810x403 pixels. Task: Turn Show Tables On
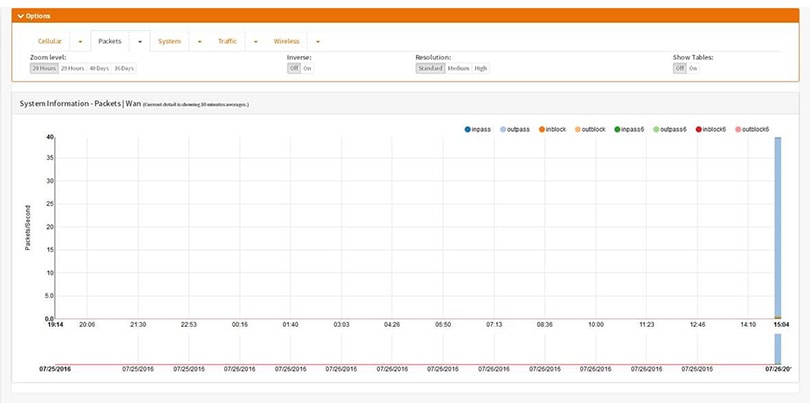(x=693, y=68)
